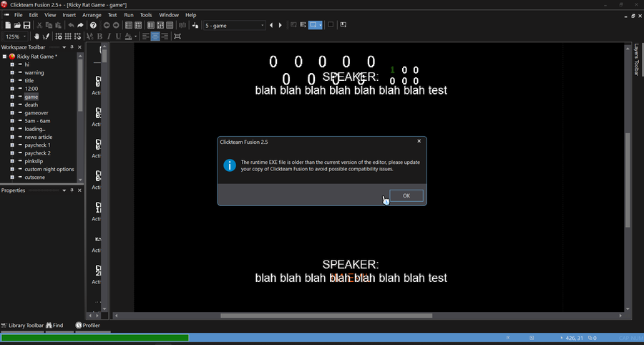The width and height of the screenshot is (644, 345).
Task: Pin the Workspace Toolbar panel
Action: pos(72,47)
